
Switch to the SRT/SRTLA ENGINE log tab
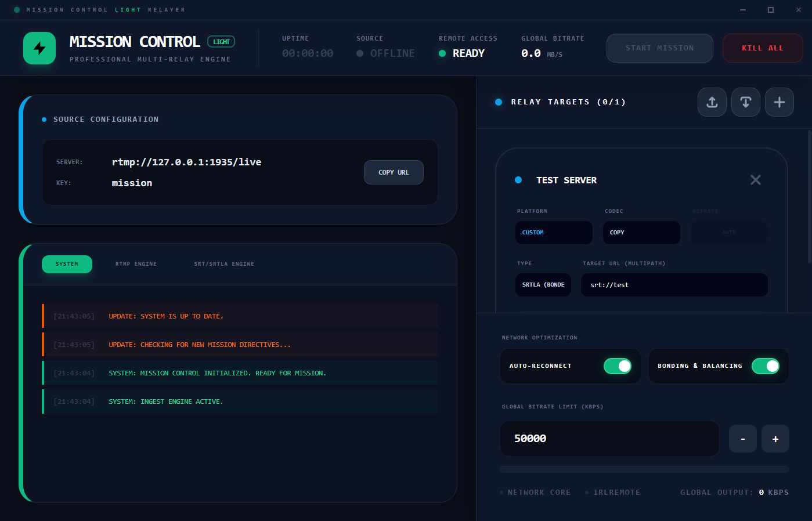pyautogui.click(x=224, y=264)
